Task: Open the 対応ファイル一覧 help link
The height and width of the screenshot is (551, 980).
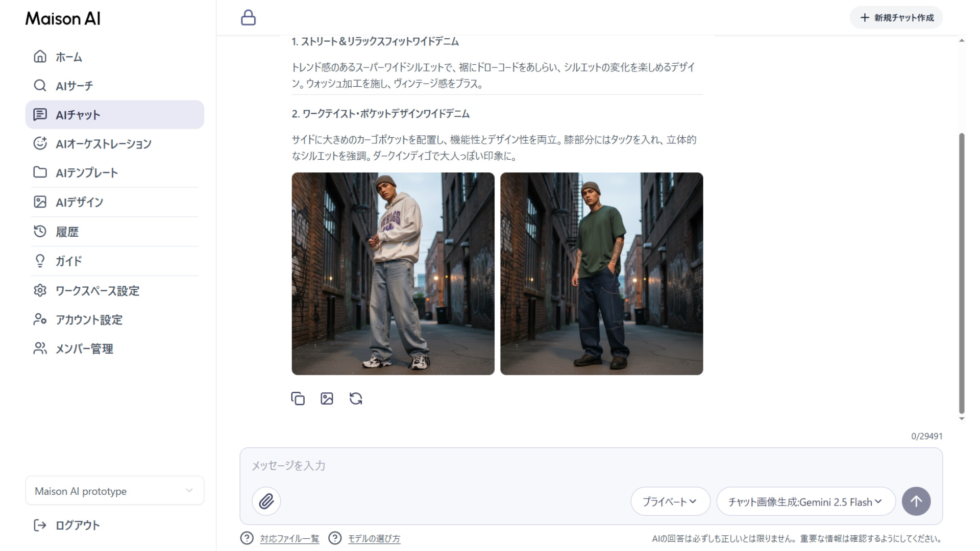Action: click(x=289, y=539)
